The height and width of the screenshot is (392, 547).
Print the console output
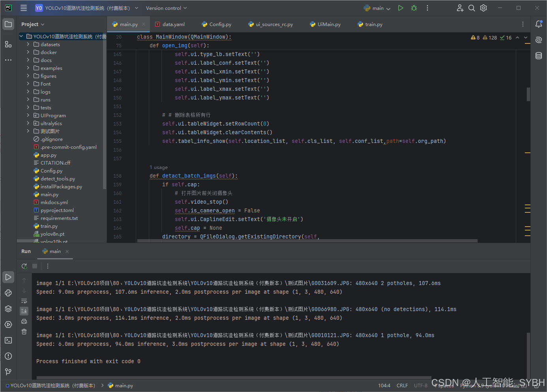coord(24,321)
